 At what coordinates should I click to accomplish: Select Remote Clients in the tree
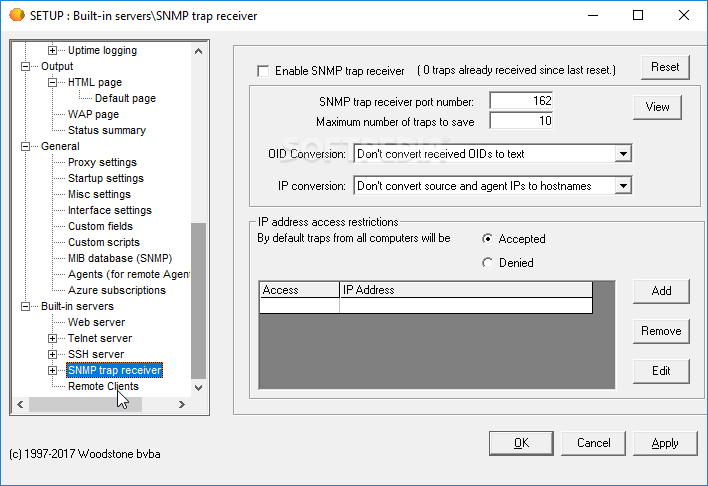103,386
